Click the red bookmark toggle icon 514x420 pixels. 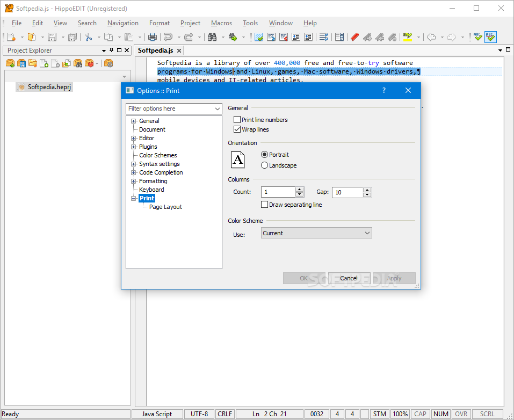click(x=354, y=37)
